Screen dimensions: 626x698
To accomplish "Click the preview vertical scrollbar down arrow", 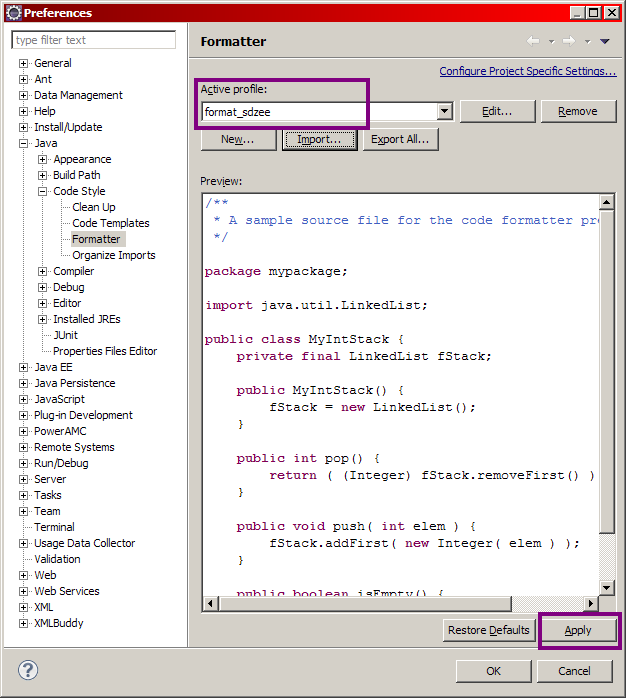I will [607, 587].
